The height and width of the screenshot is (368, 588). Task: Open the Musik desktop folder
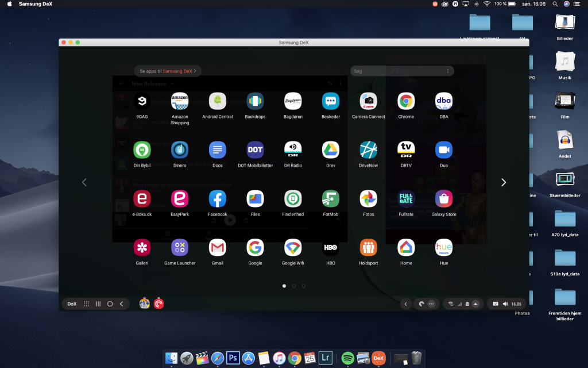pyautogui.click(x=565, y=66)
